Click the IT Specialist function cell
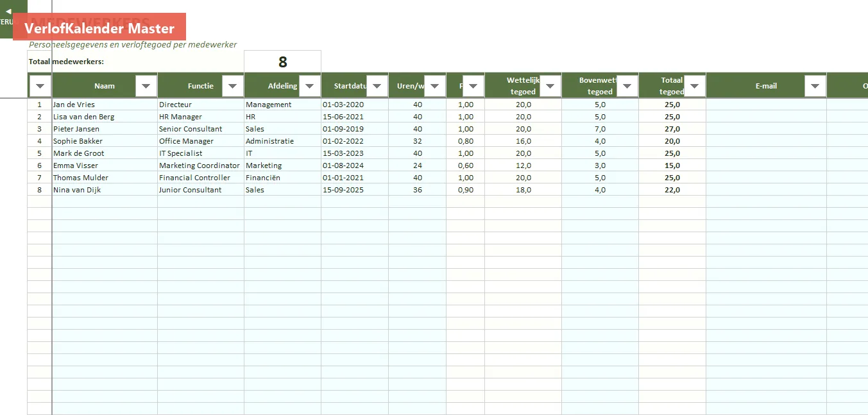Screen dimensions: 868x415 [x=201, y=153]
